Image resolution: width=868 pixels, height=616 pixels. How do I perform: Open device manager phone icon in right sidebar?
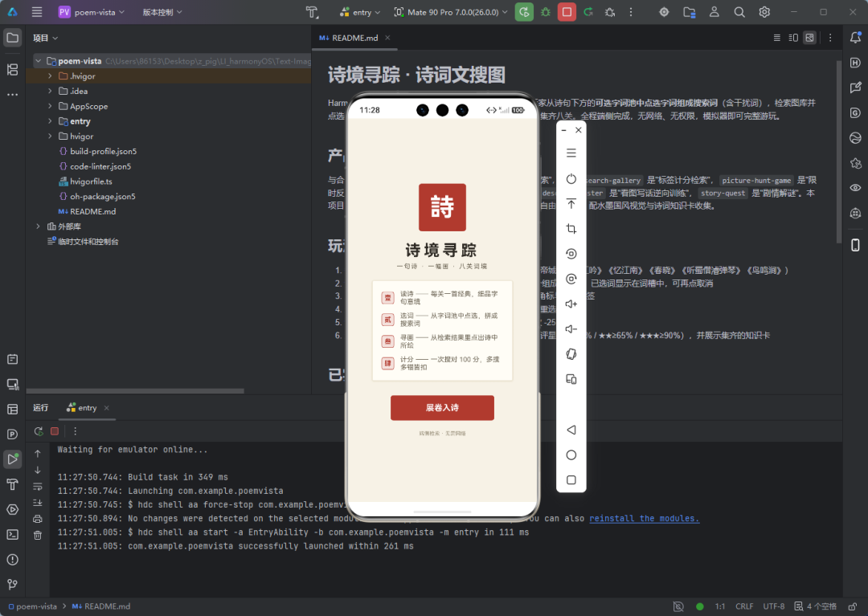pos(855,244)
